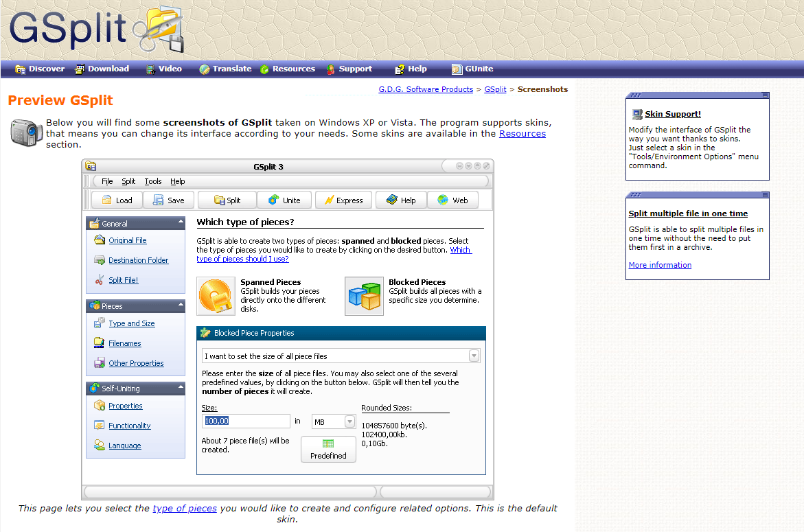
Task: Click the Filenames icon
Action: pos(100,343)
